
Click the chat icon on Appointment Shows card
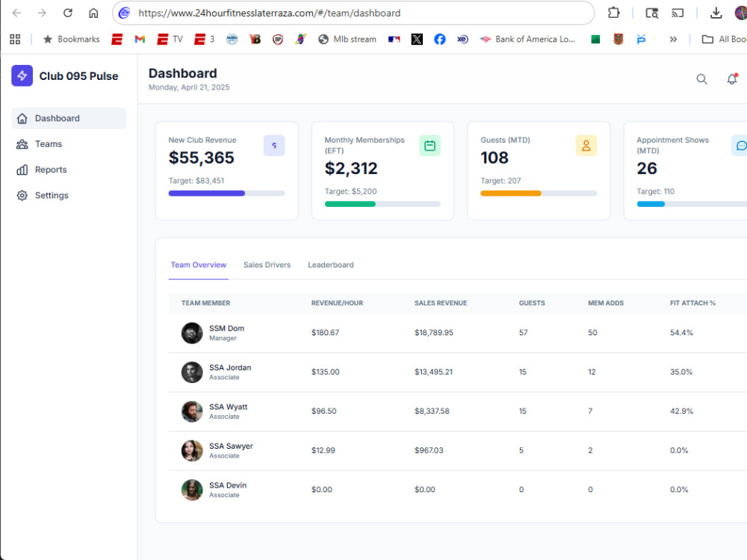coord(740,146)
